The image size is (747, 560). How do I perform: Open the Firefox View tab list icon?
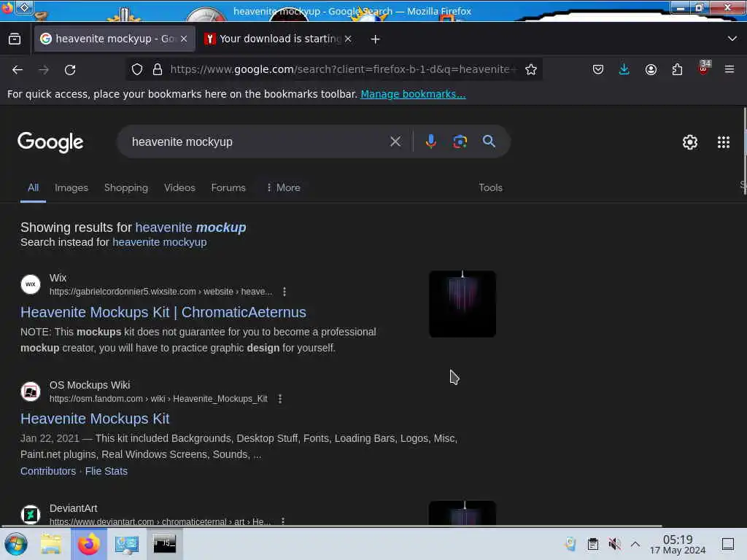point(15,39)
